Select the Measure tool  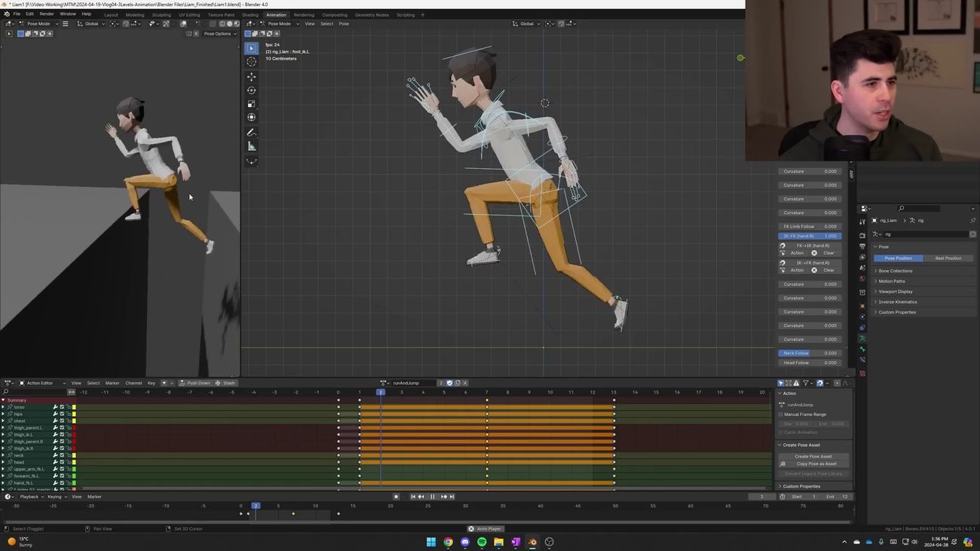(252, 146)
